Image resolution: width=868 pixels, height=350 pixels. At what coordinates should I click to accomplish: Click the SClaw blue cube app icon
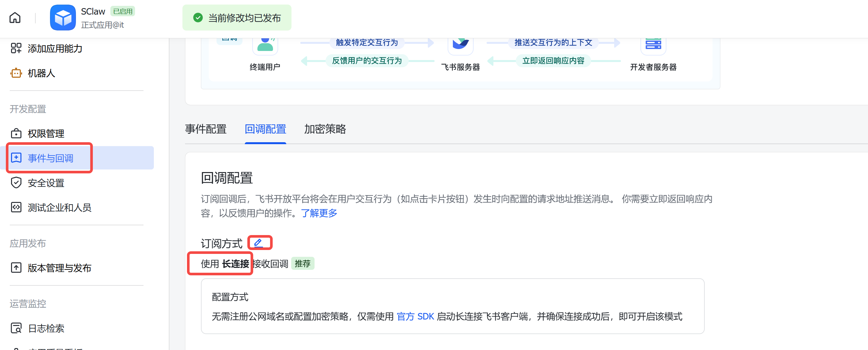point(63,18)
